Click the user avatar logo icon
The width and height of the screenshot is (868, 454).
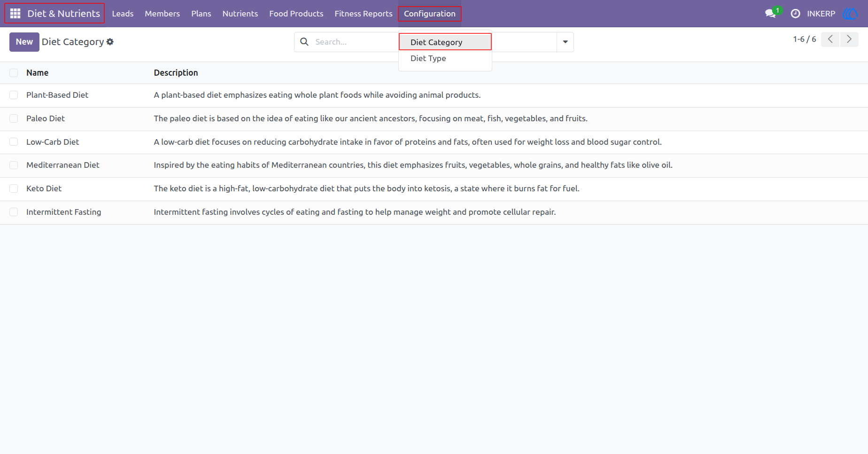pos(851,14)
